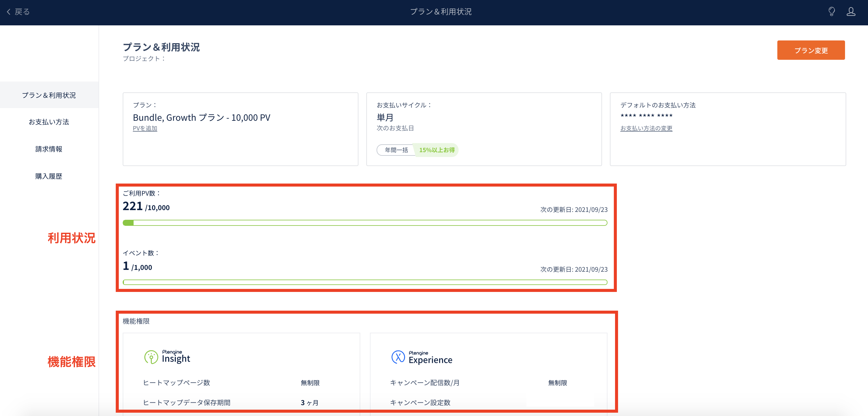This screenshot has height=416, width=868.
Task: Click the Ptengine Insight logo icon
Action: pos(151,357)
